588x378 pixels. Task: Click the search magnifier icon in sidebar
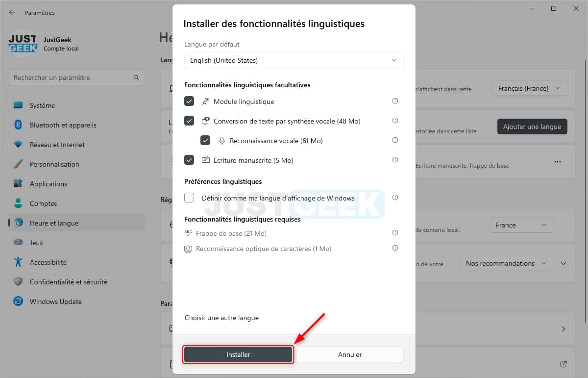click(136, 77)
